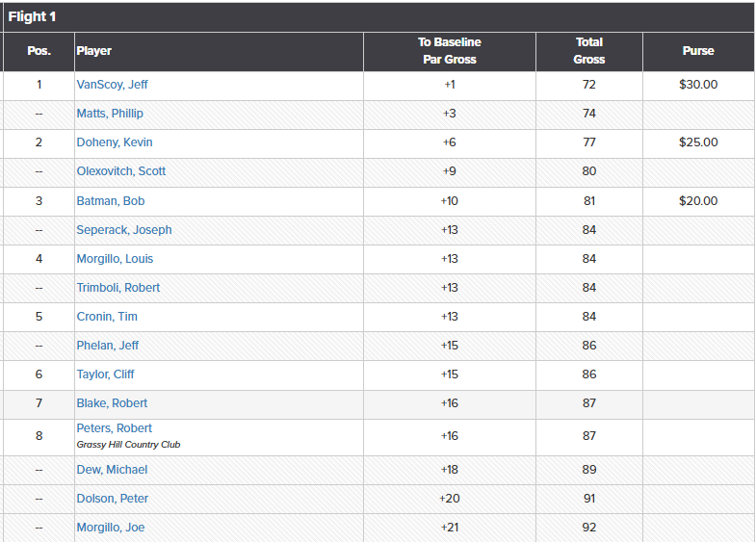View Batman, Bob player details
The image size is (756, 542).
pyautogui.click(x=111, y=201)
